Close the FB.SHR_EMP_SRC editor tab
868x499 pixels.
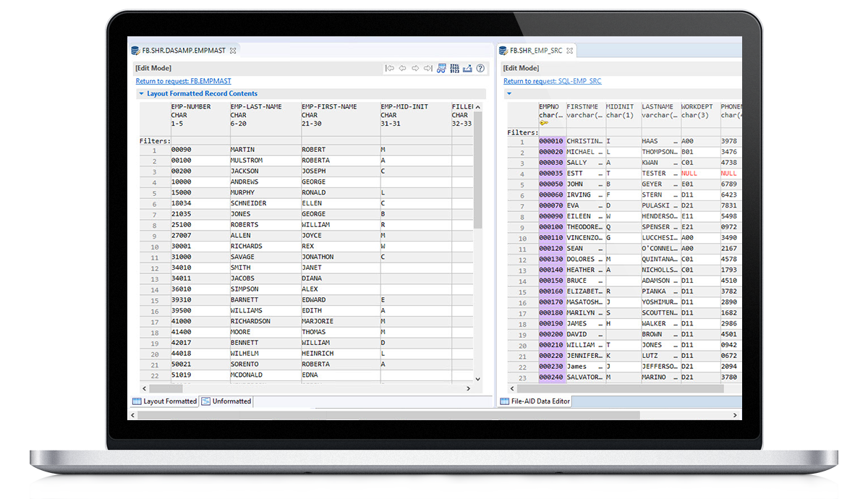[x=570, y=51]
